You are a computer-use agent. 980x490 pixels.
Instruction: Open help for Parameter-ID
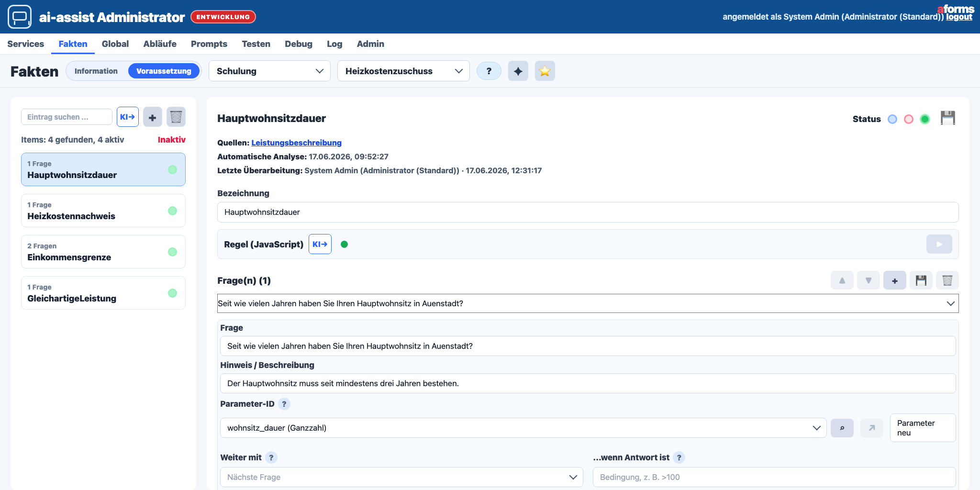(x=284, y=404)
